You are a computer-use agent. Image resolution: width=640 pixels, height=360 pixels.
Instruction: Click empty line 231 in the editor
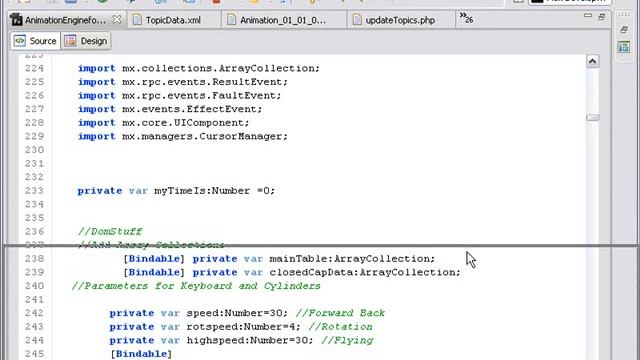(x=318, y=163)
